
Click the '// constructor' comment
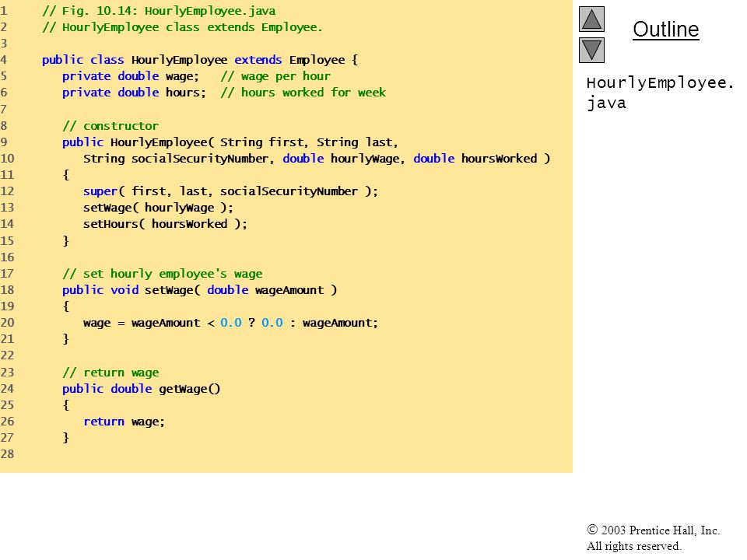point(110,126)
